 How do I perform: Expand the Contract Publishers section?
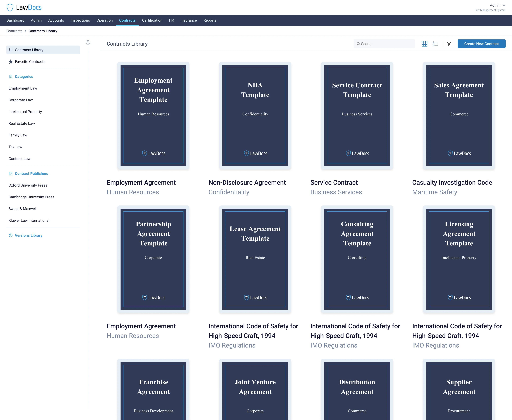click(x=31, y=173)
